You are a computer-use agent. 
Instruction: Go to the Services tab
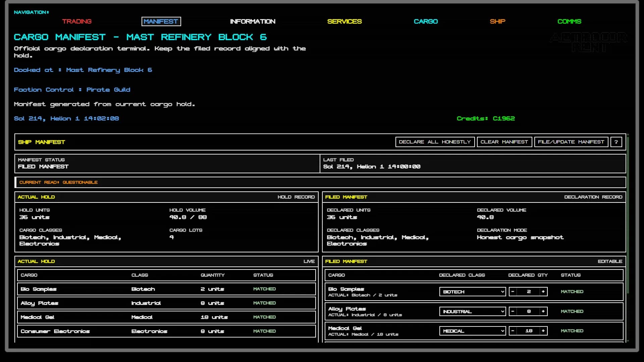coord(344,21)
